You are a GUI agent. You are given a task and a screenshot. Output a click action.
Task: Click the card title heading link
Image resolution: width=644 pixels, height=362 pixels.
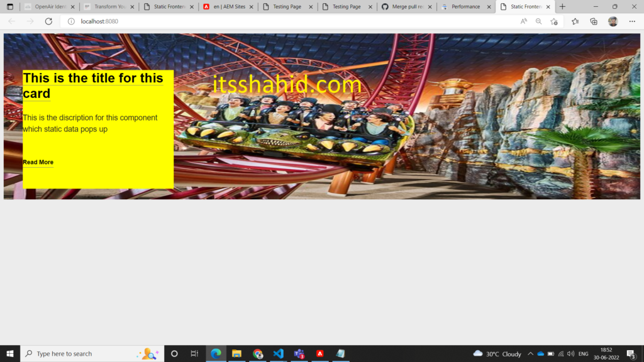[x=93, y=85]
